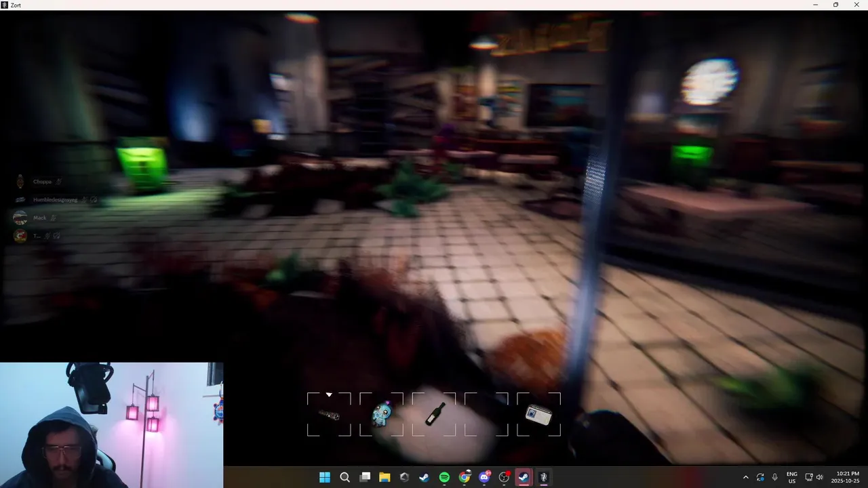
Task: Open Windows taskbar Search
Action: click(344, 477)
